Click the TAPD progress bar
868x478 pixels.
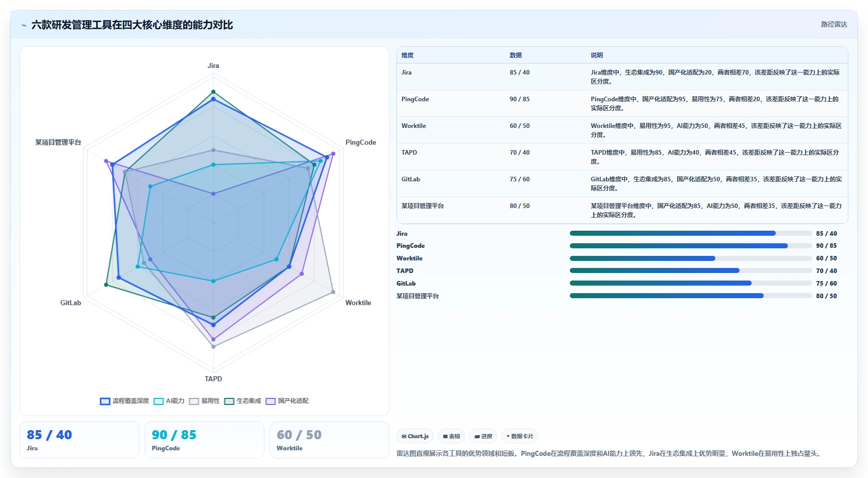tap(691, 270)
